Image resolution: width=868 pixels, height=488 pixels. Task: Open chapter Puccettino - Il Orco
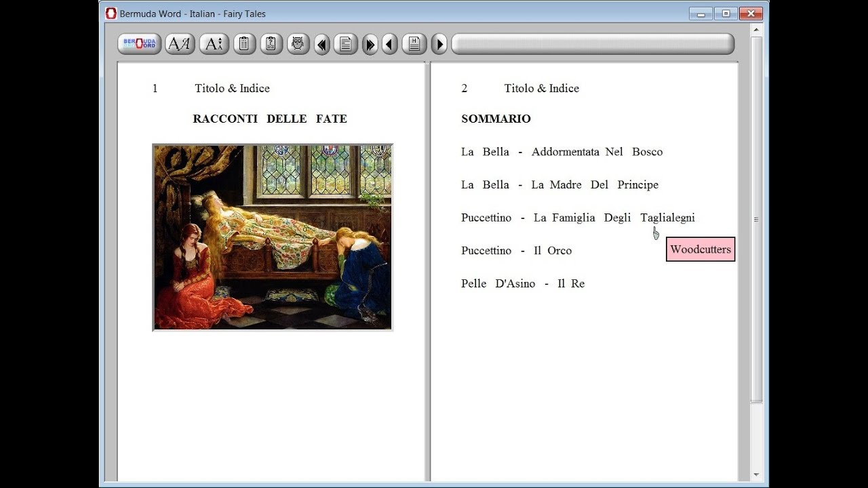516,251
